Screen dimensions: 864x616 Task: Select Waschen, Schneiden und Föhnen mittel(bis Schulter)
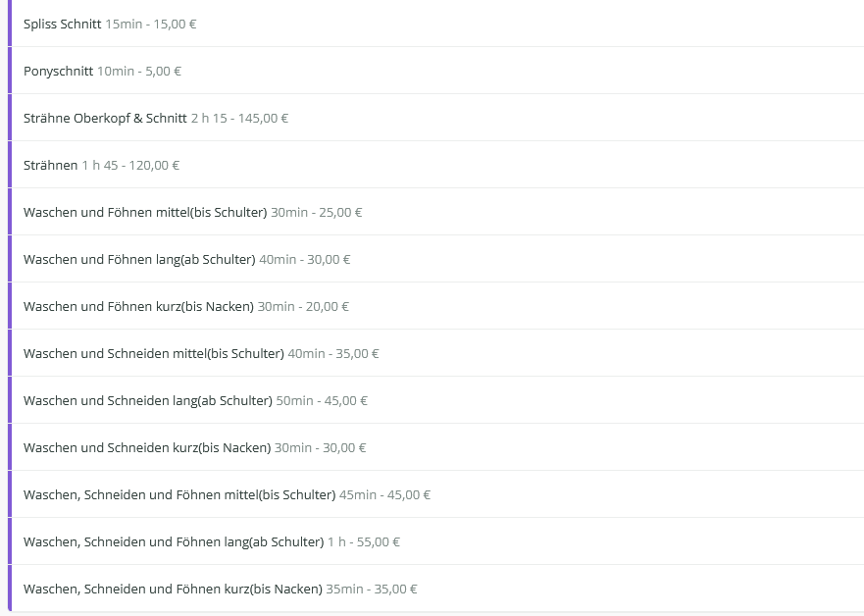click(179, 494)
